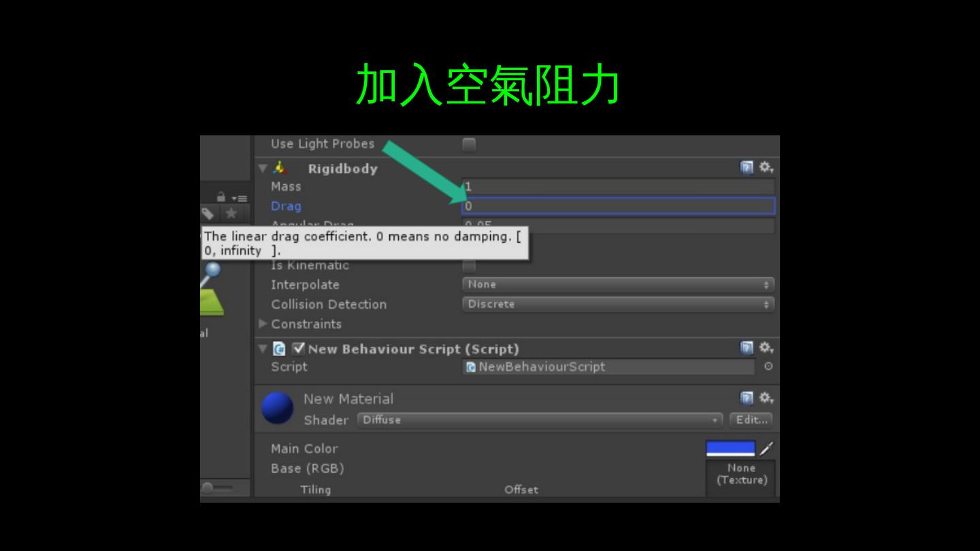
Task: Click the Shader label
Action: (326, 420)
